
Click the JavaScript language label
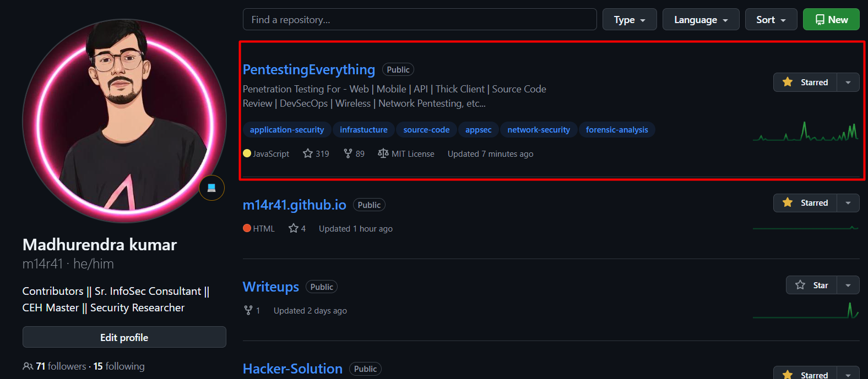271,154
